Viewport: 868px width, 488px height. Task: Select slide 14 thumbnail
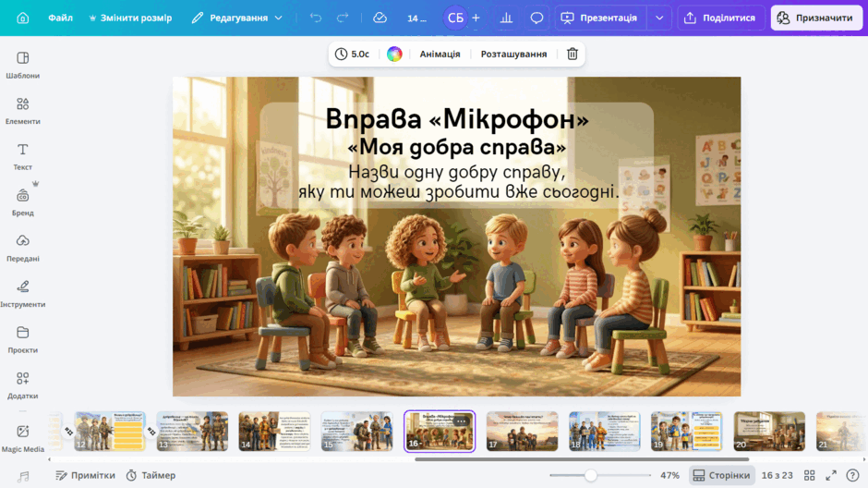point(274,431)
